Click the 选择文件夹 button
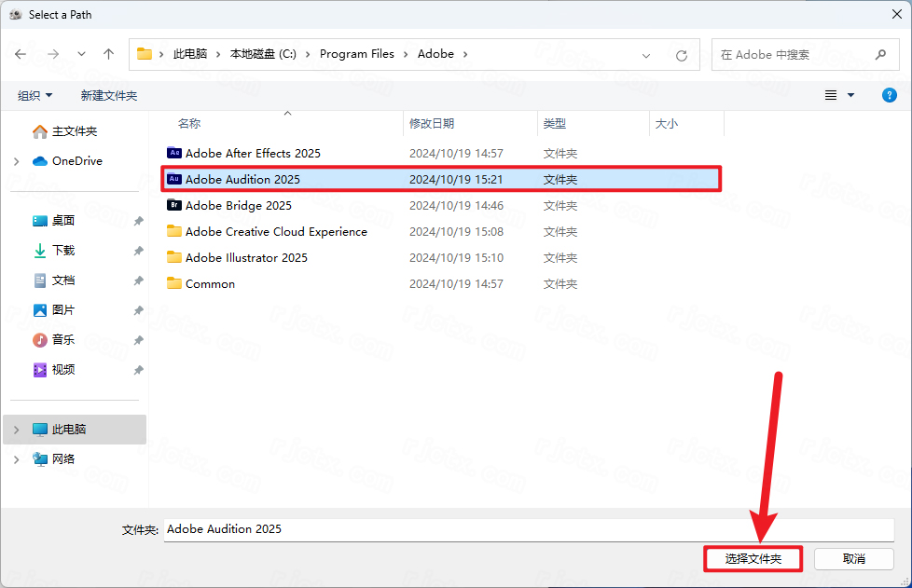The height and width of the screenshot is (588, 912). (x=753, y=559)
